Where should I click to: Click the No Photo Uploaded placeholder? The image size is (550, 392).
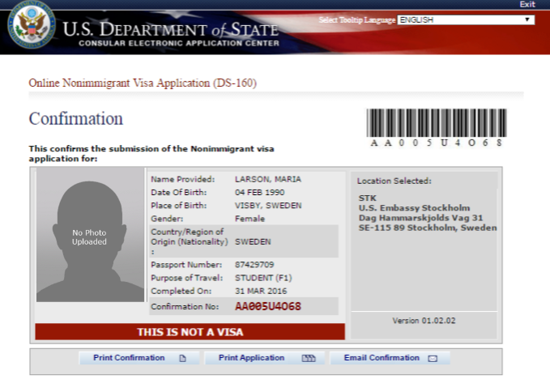[x=89, y=236]
